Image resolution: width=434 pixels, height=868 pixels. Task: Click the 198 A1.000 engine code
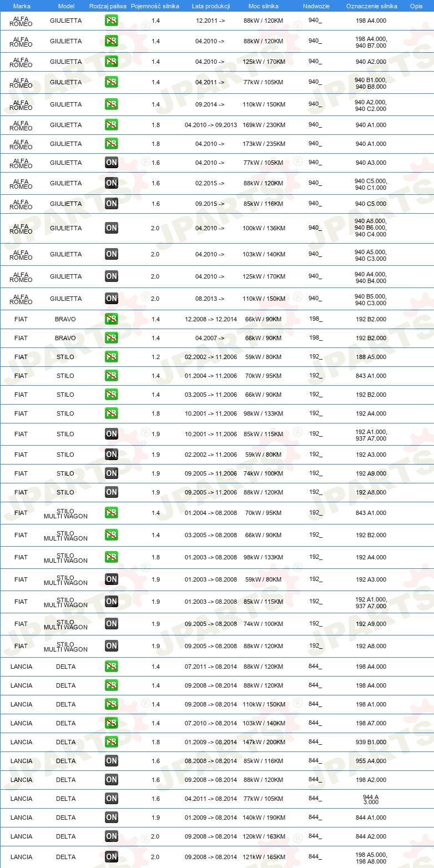pos(371,704)
